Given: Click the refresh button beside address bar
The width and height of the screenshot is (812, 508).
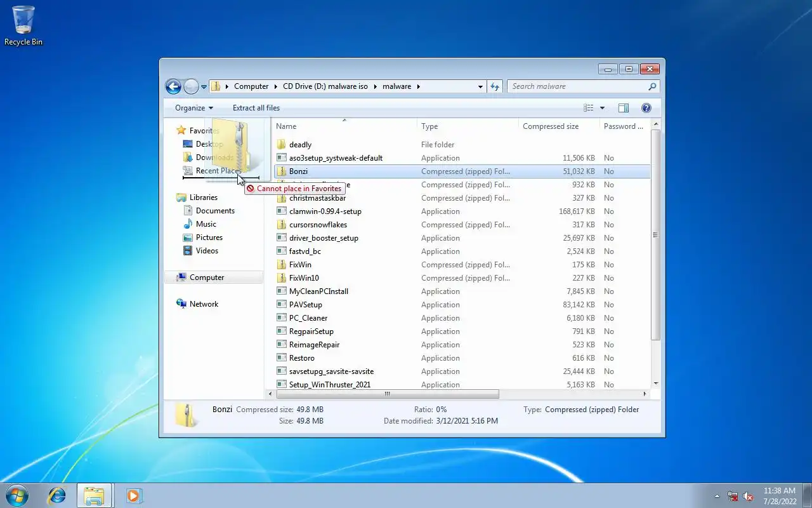Looking at the screenshot, I should 495,86.
